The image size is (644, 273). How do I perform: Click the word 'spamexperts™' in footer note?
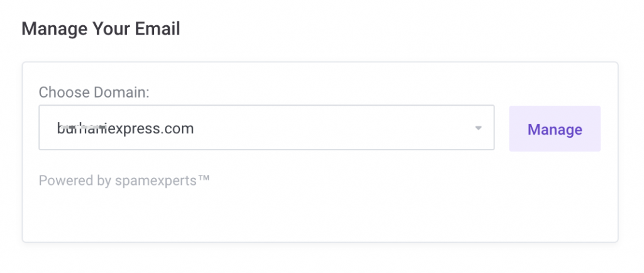(162, 181)
